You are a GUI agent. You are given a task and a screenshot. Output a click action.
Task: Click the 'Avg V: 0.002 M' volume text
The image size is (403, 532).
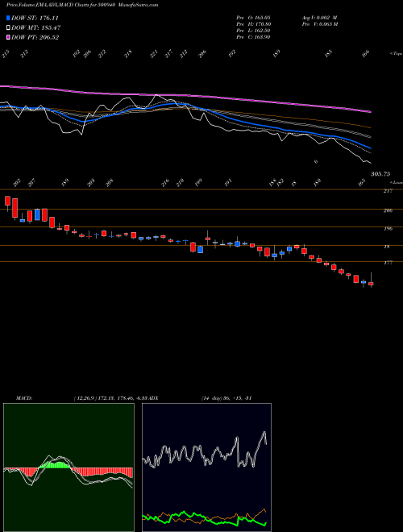pos(319,17)
